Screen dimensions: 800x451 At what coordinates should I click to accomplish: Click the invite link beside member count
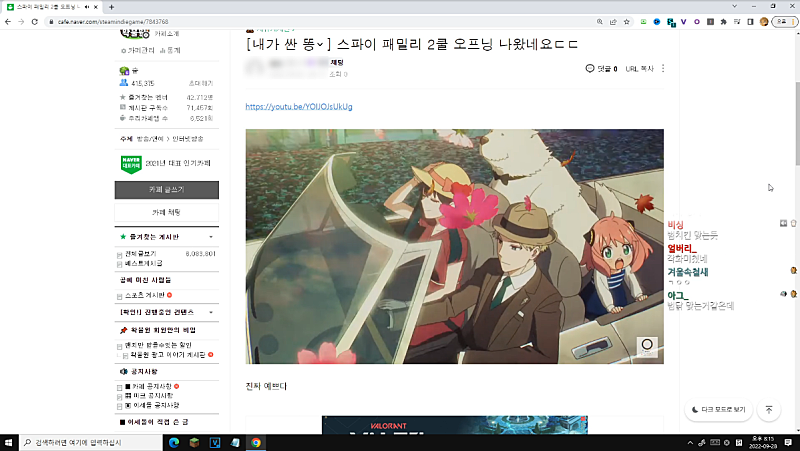tap(201, 83)
